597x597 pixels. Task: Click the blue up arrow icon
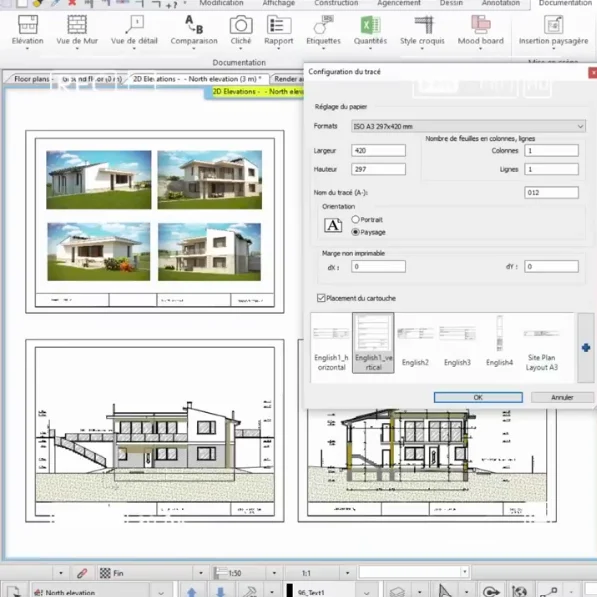(192, 592)
